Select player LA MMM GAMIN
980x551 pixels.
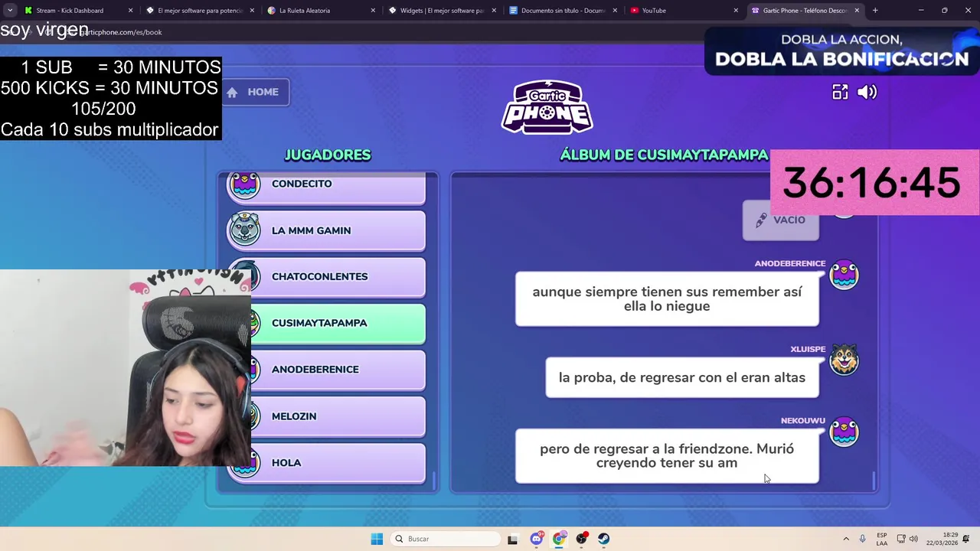(x=326, y=230)
